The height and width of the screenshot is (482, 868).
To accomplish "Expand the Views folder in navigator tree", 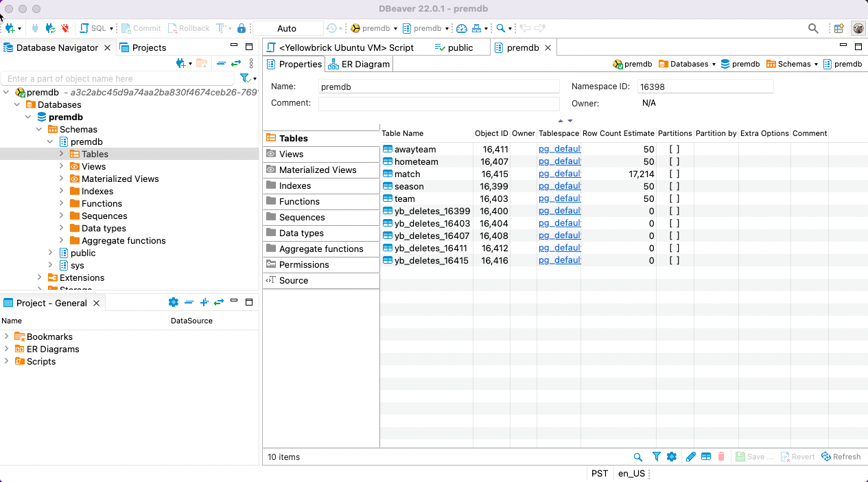I will coord(61,166).
